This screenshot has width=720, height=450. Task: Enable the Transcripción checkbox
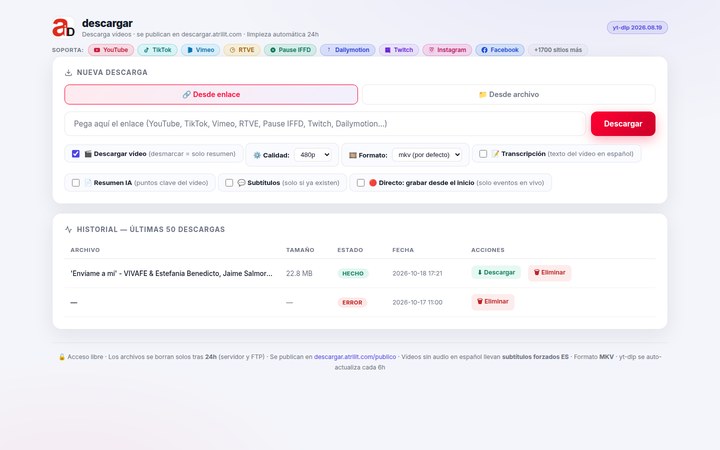coord(483,154)
